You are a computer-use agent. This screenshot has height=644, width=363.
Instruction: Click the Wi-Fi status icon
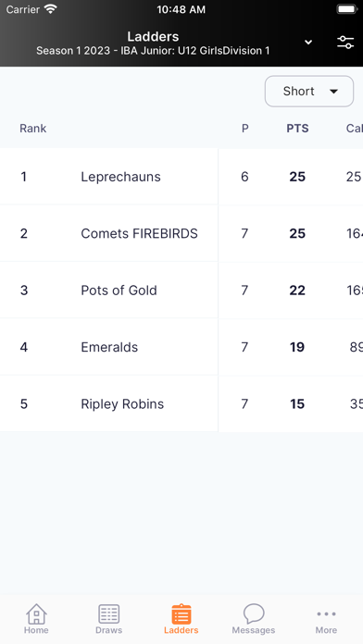51,9
